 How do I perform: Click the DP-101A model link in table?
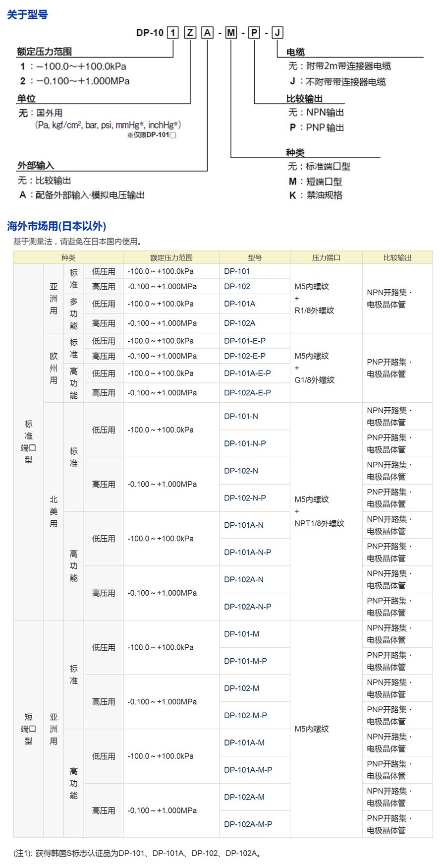(x=239, y=304)
